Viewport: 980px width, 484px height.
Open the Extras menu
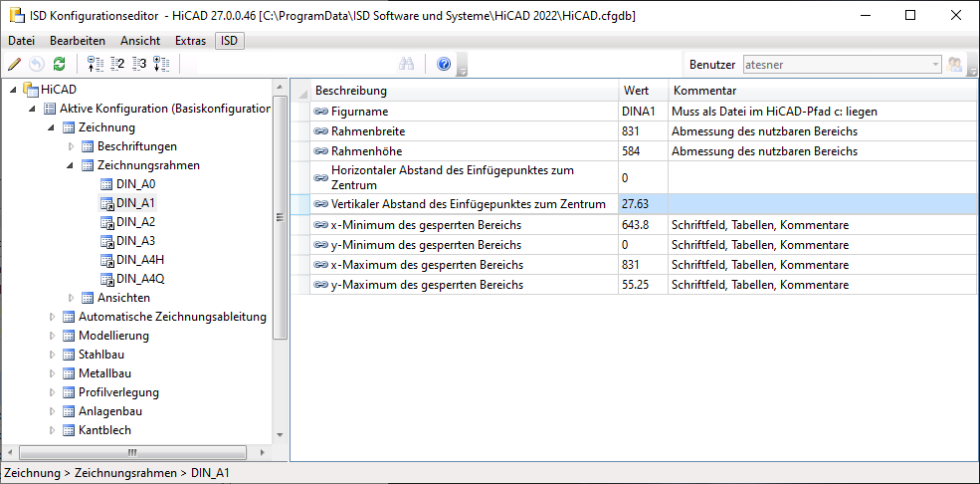[x=191, y=41]
